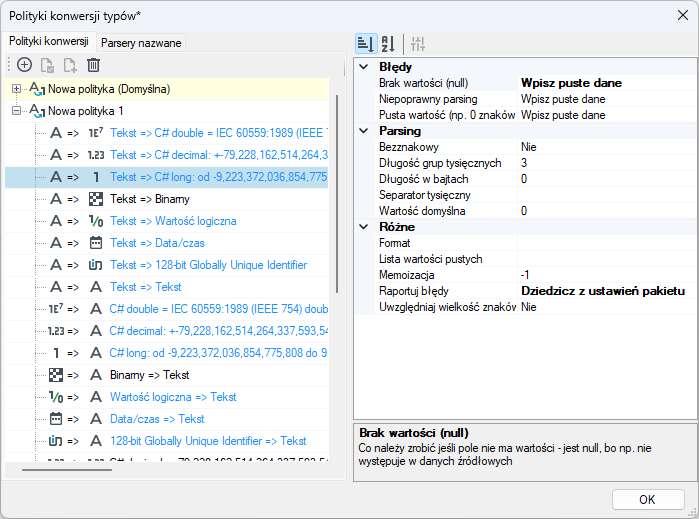
Task: Edit the Lista wartości pustych field
Action: 607,259
